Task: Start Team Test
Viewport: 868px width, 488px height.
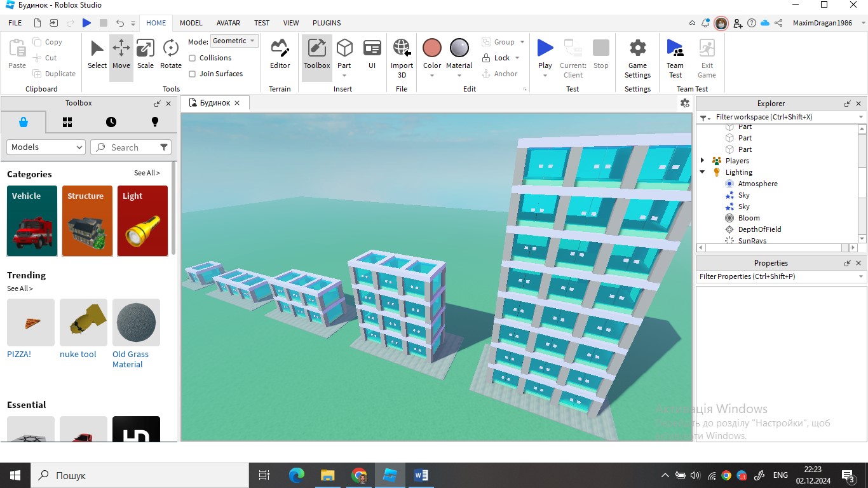Action: click(675, 57)
